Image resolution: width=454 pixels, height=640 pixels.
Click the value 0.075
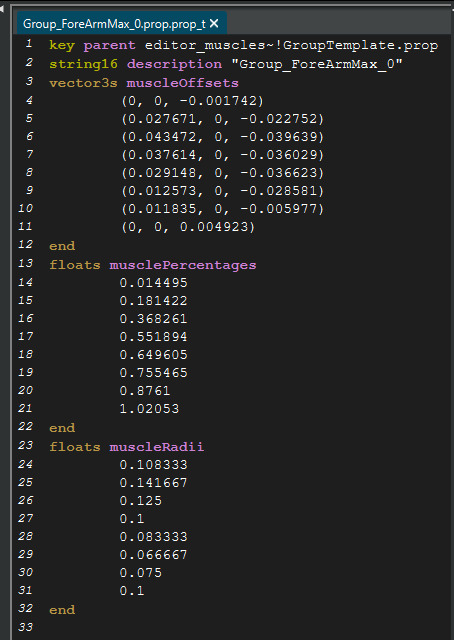click(141, 572)
